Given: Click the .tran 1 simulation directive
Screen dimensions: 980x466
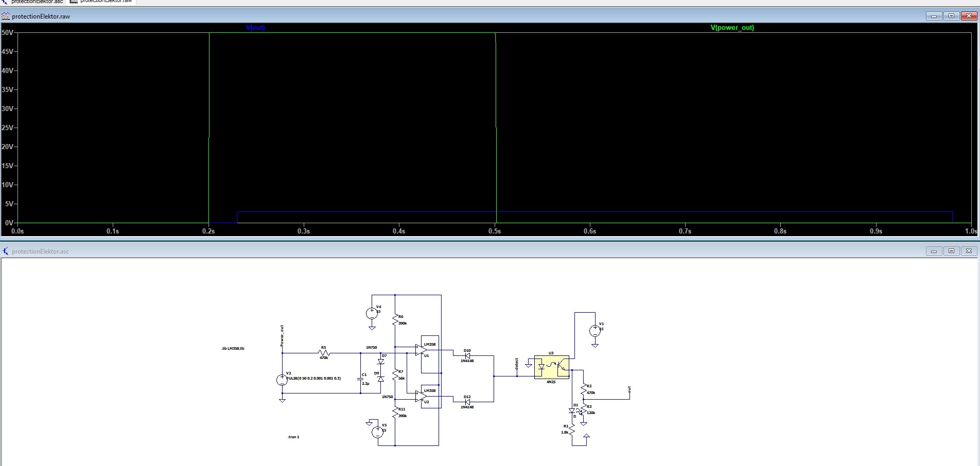Looking at the screenshot, I should 293,437.
